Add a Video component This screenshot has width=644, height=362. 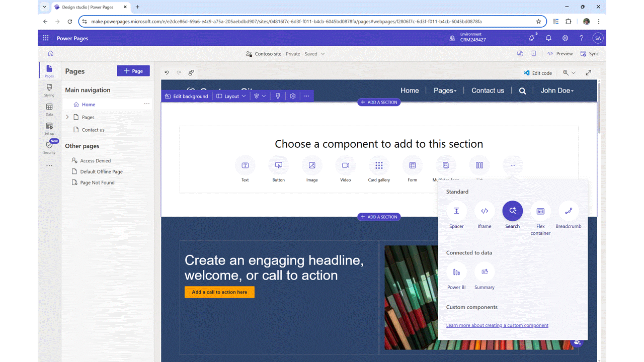(346, 165)
